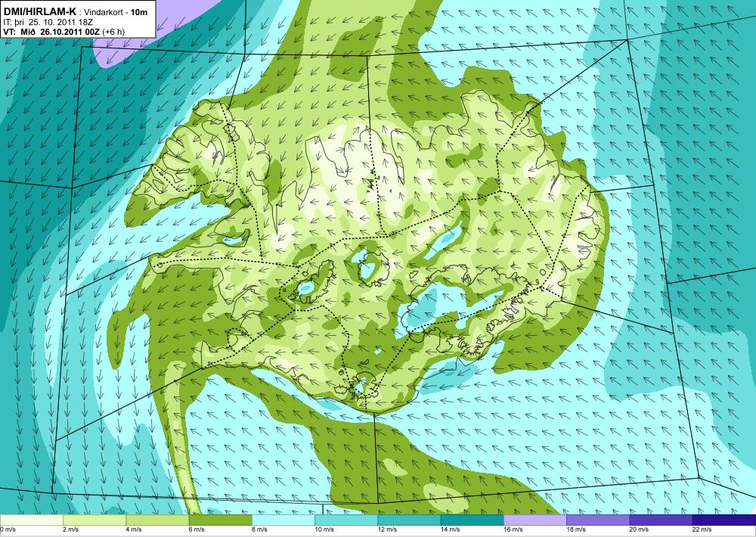Screen dimensions: 756x537
Task: Click the 'DMI/HIRLAM-K' title text
Action: [x=39, y=11]
